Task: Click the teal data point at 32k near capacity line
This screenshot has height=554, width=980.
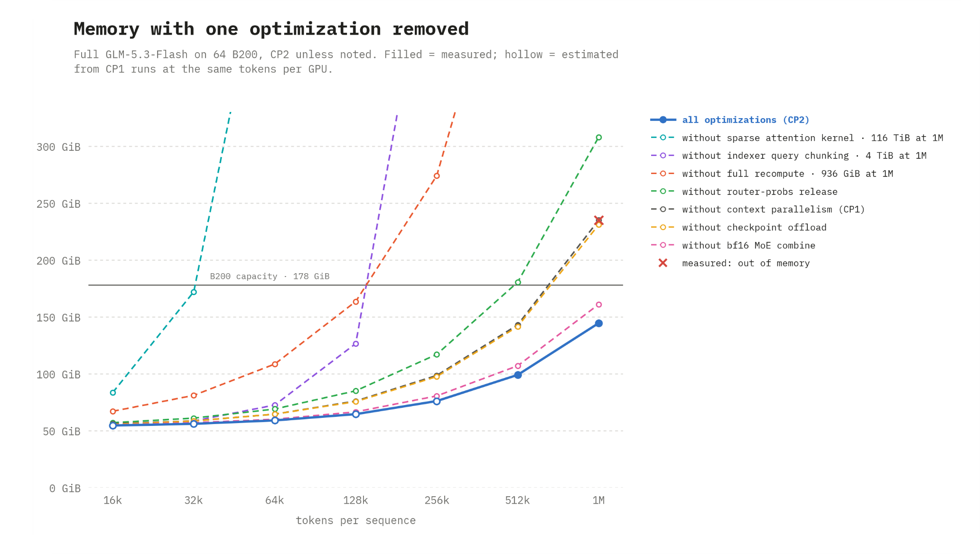Action: point(194,292)
